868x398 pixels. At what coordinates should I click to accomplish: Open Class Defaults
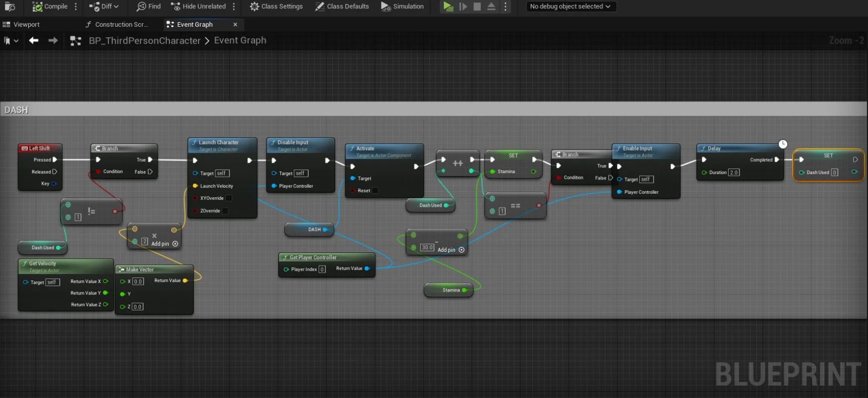(342, 6)
